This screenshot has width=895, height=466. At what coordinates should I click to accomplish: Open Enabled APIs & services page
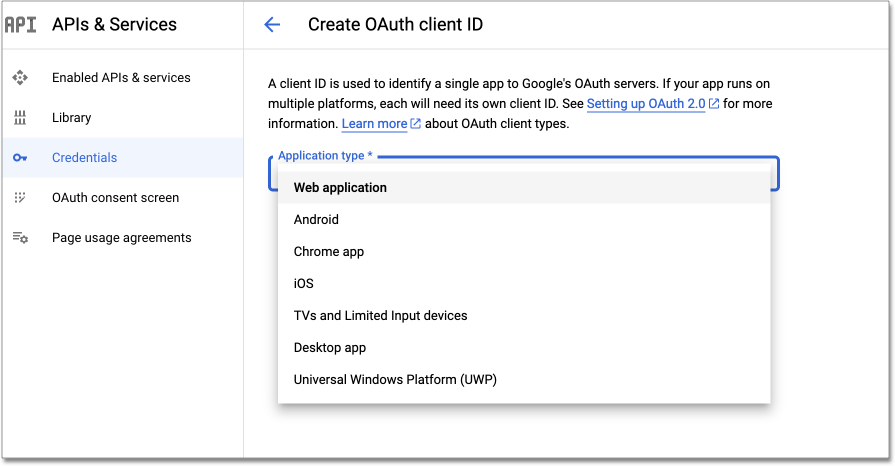coord(121,78)
